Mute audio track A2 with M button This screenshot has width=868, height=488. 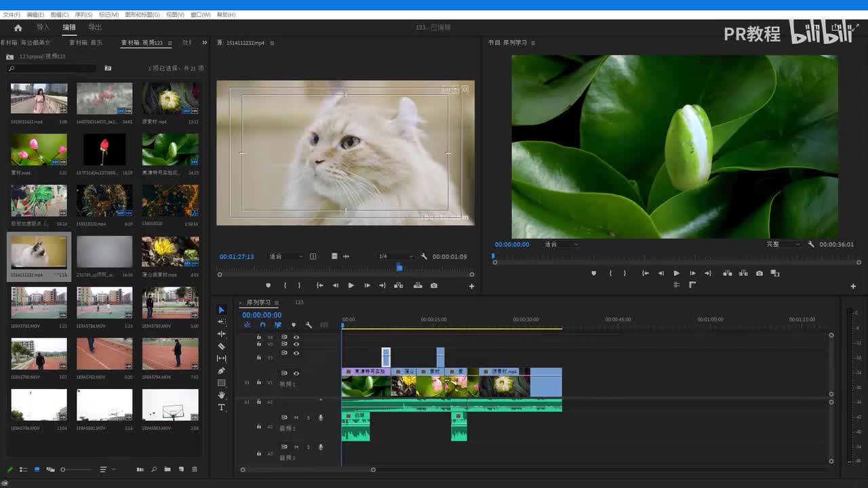click(296, 418)
